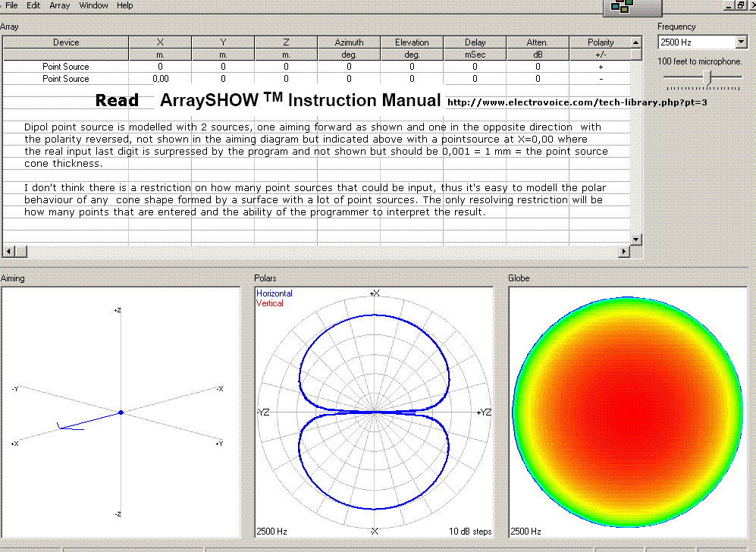Click the 10 dB steps label

(470, 532)
